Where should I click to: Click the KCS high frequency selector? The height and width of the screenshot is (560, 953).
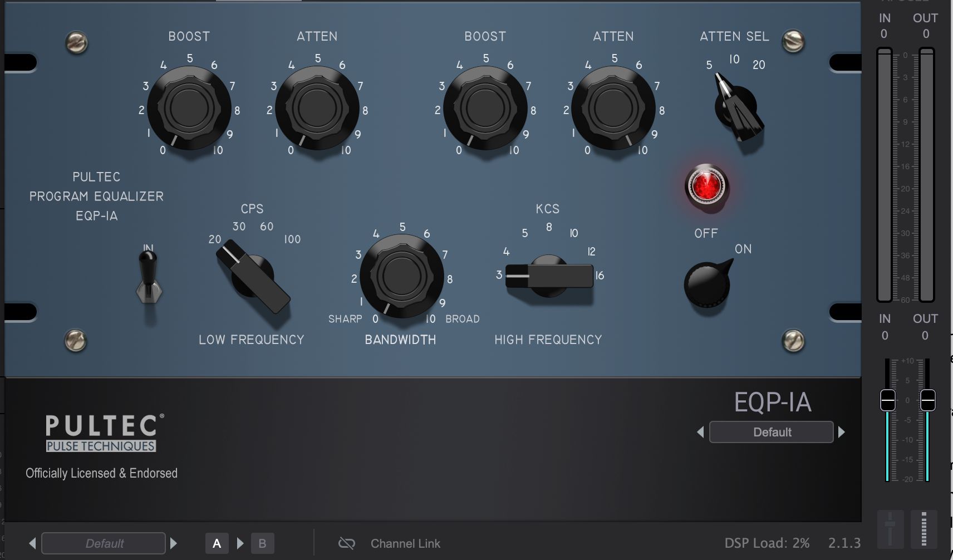549,276
